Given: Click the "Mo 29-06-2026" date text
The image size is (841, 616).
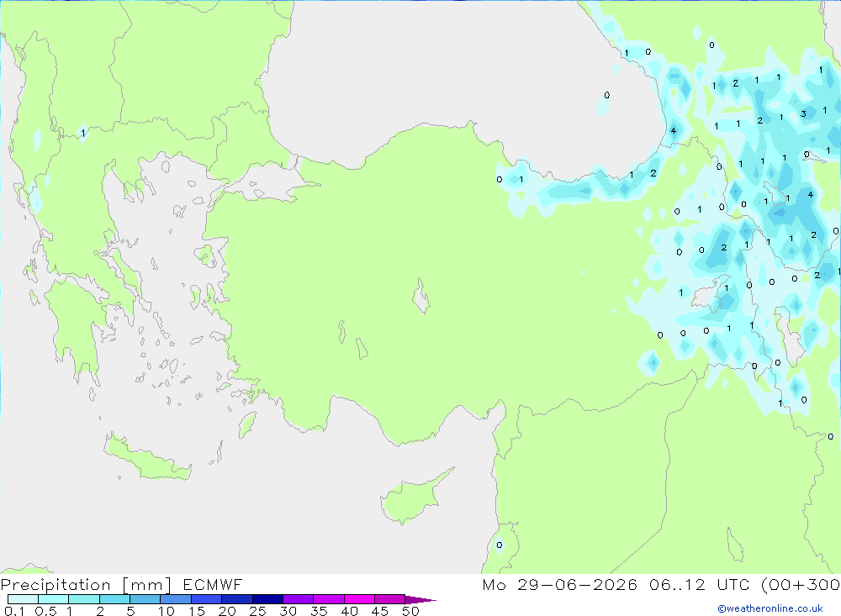Looking at the screenshot, I should tap(559, 584).
